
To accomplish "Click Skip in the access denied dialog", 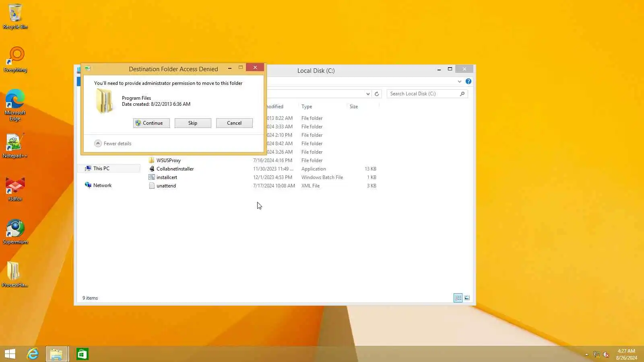I will pyautogui.click(x=193, y=123).
